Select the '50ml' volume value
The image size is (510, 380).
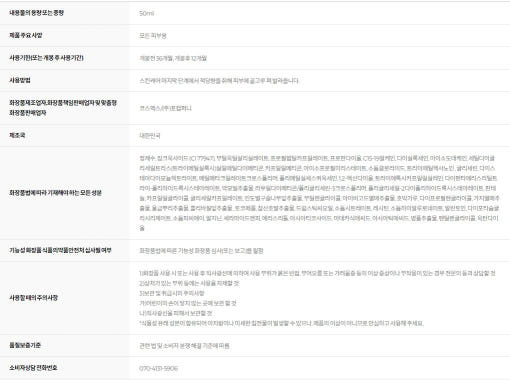[147, 13]
